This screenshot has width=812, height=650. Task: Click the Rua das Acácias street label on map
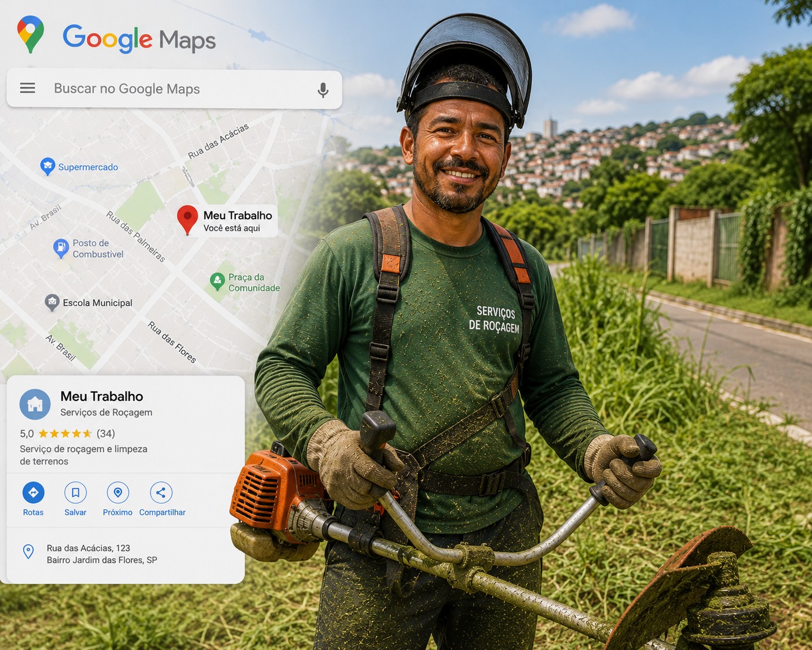[x=218, y=141]
